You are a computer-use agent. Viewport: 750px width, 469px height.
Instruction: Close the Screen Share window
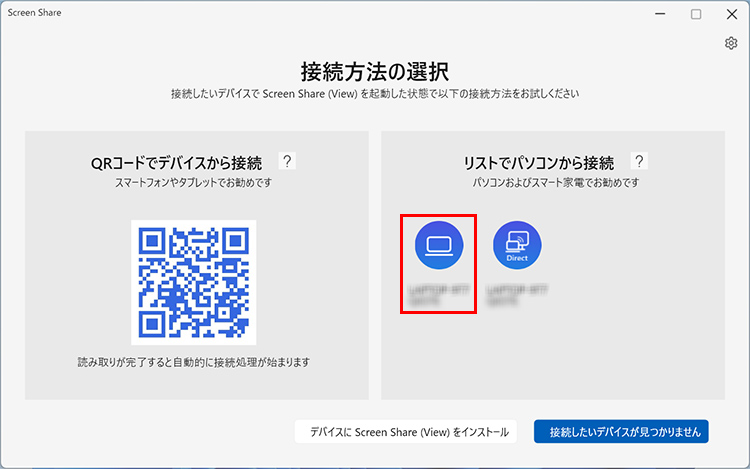pos(732,14)
